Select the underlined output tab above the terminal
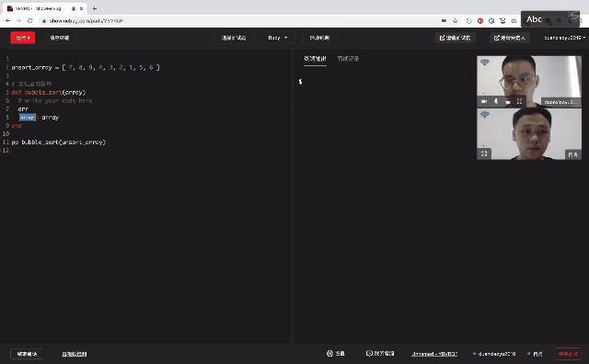Screen dimensions: 589x364 [315, 59]
